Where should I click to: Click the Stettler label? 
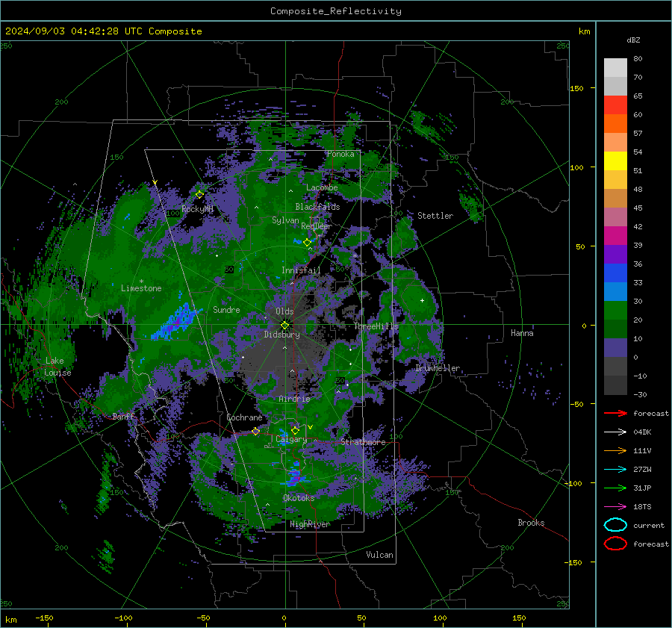435,216
